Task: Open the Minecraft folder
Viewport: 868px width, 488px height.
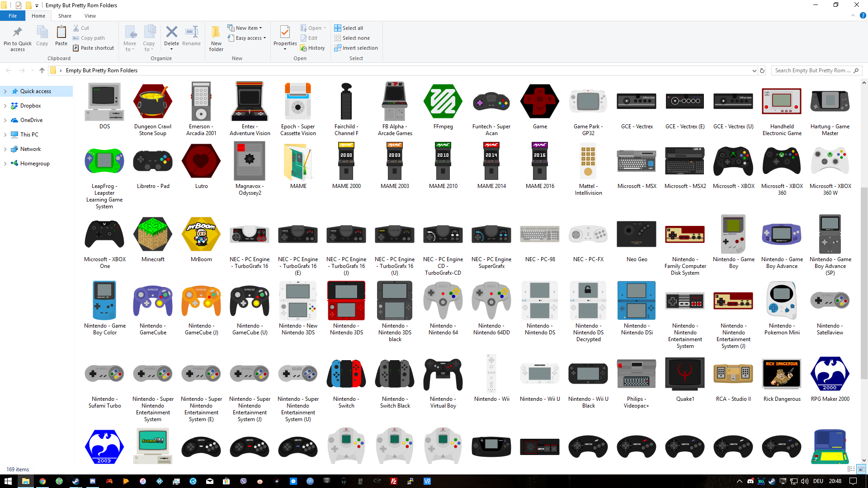Action: coord(153,234)
